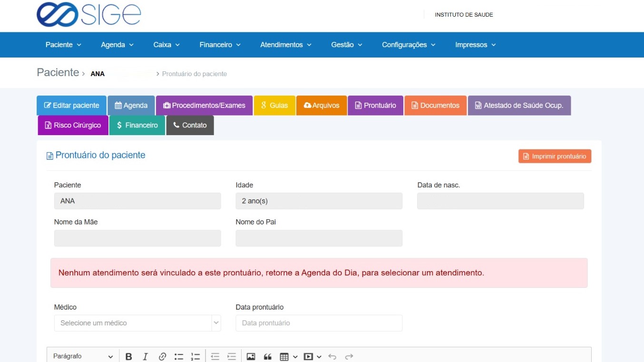Screen dimensions: 644x362
Task: Toggle italic formatting in the editor
Action: pos(145,356)
